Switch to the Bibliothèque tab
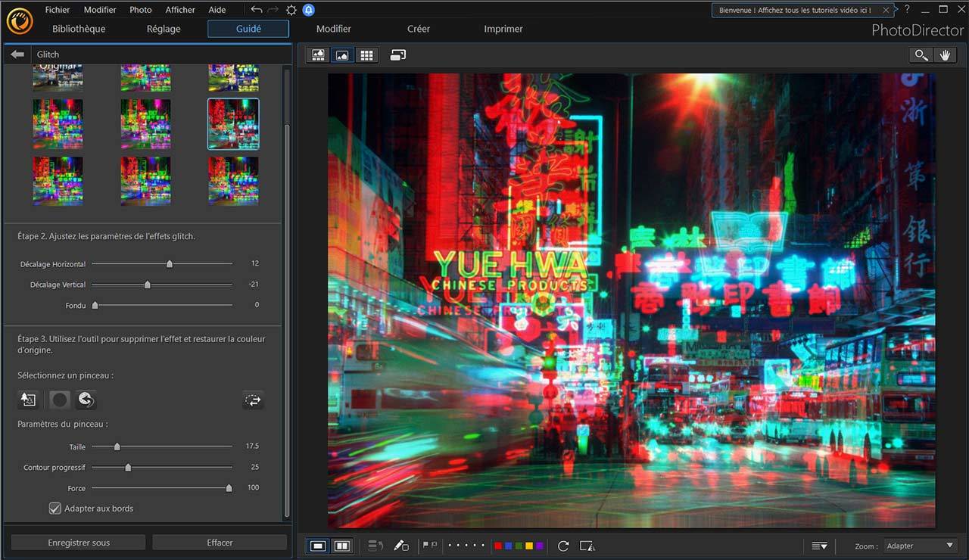969x560 pixels. (x=79, y=29)
